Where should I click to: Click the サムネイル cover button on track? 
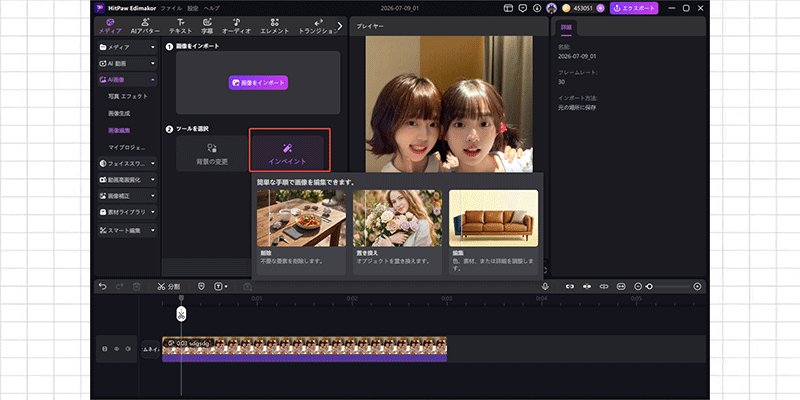(x=151, y=349)
